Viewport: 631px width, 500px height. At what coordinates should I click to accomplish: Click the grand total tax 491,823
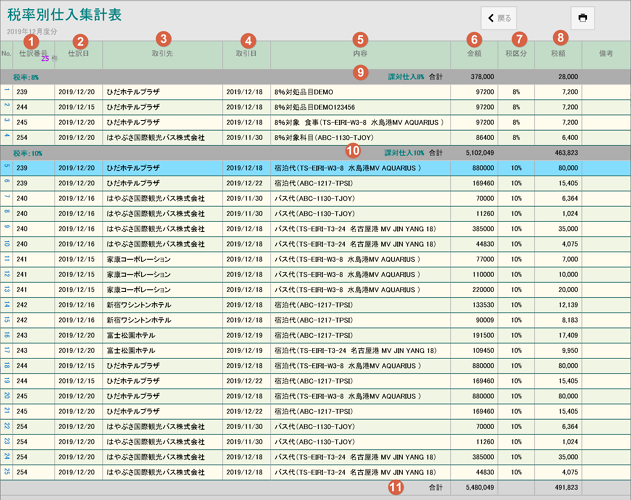pos(566,487)
